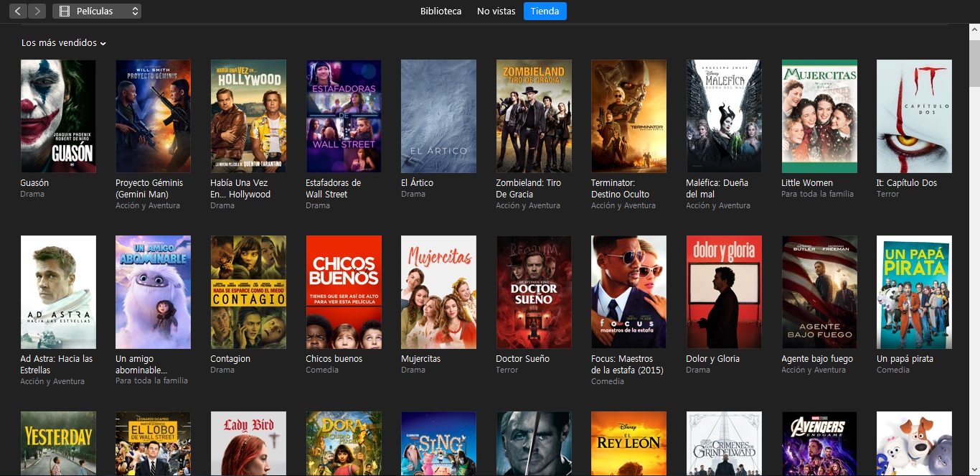Click the Doctor Sueño title text
This screenshot has height=476, width=980.
(x=523, y=359)
